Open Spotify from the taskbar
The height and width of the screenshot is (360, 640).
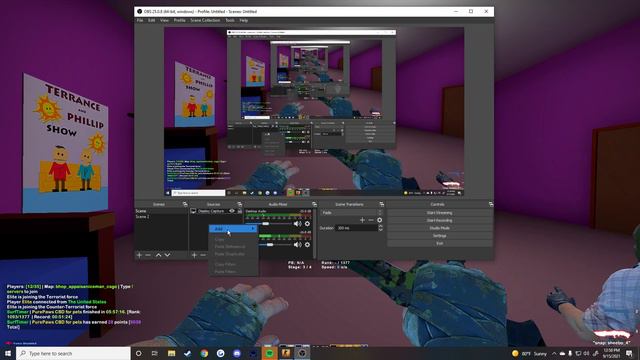pos(269,353)
